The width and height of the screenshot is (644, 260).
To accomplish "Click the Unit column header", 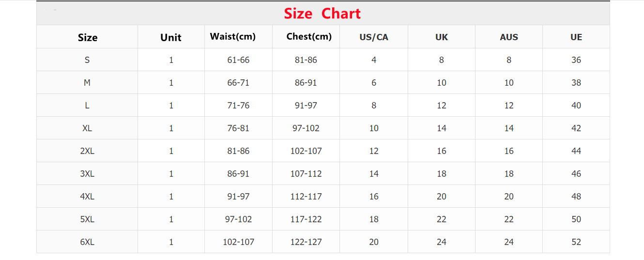I will (171, 37).
